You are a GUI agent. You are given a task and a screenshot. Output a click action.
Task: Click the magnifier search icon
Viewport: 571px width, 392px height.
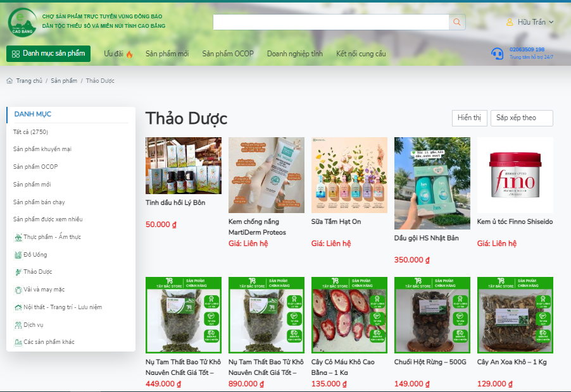(457, 22)
